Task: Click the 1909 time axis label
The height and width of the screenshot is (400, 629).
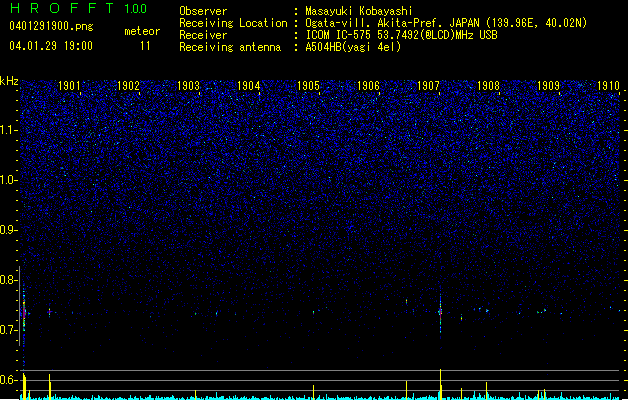Action: coord(548,85)
